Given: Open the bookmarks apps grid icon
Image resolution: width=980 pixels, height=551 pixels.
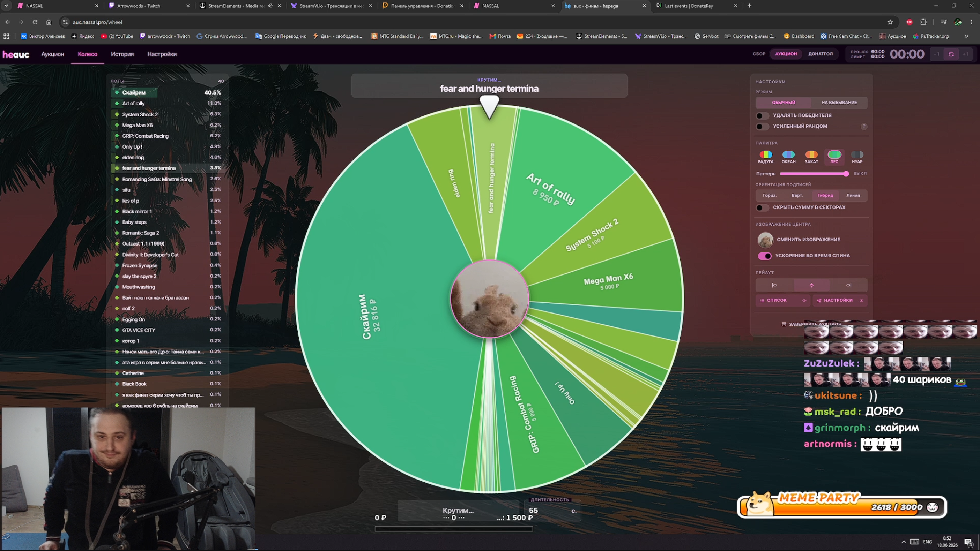Looking at the screenshot, I should pyautogui.click(x=6, y=36).
